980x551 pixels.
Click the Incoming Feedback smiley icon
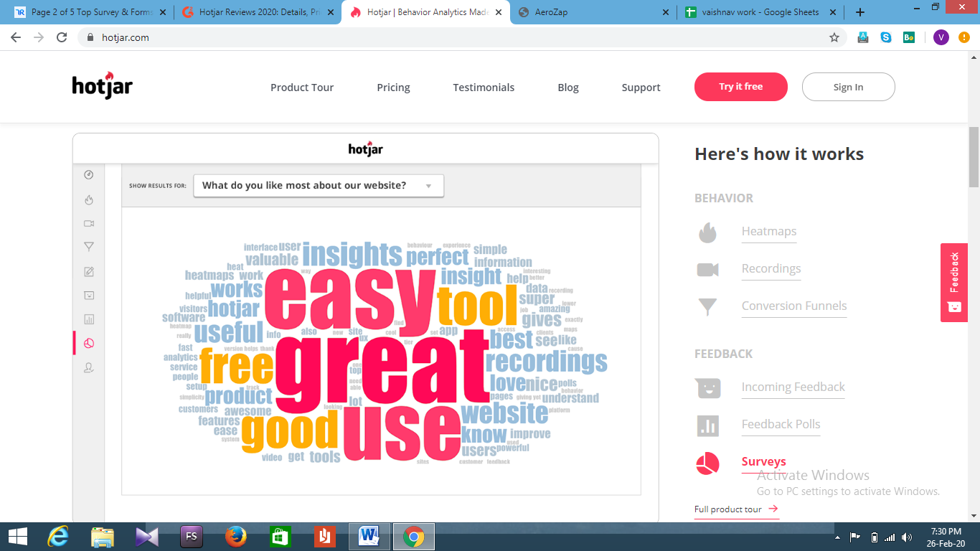pos(707,388)
